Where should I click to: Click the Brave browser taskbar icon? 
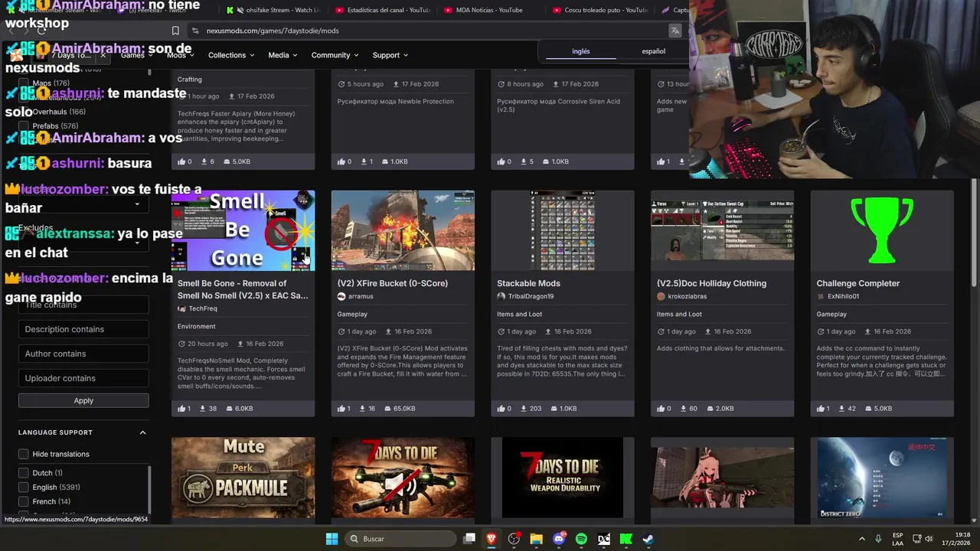click(492, 539)
